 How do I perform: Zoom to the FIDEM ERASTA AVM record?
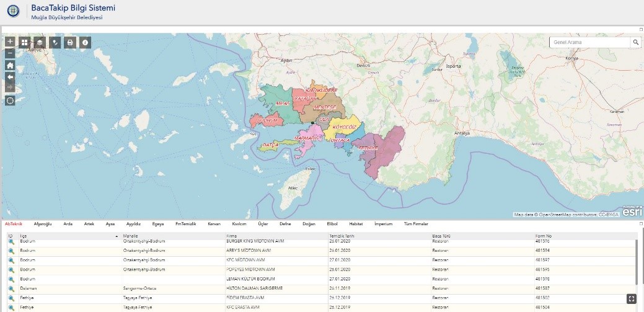click(12, 298)
